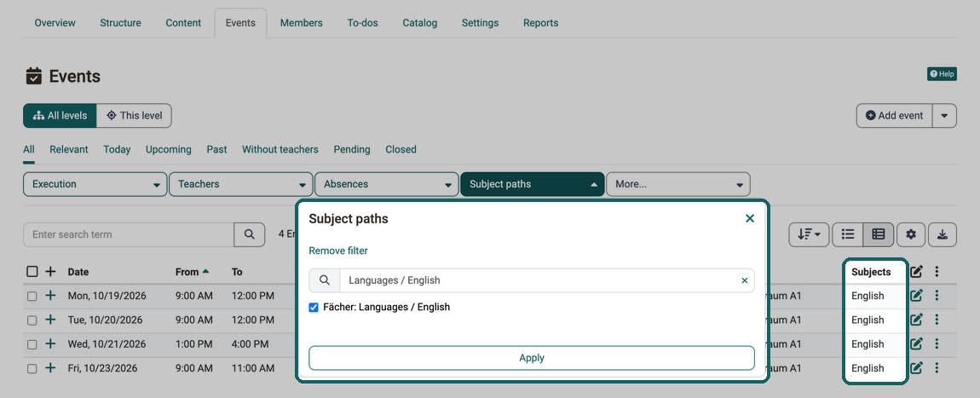
Task: Expand details of Mon, 10/19/2026 row
Action: (50, 296)
